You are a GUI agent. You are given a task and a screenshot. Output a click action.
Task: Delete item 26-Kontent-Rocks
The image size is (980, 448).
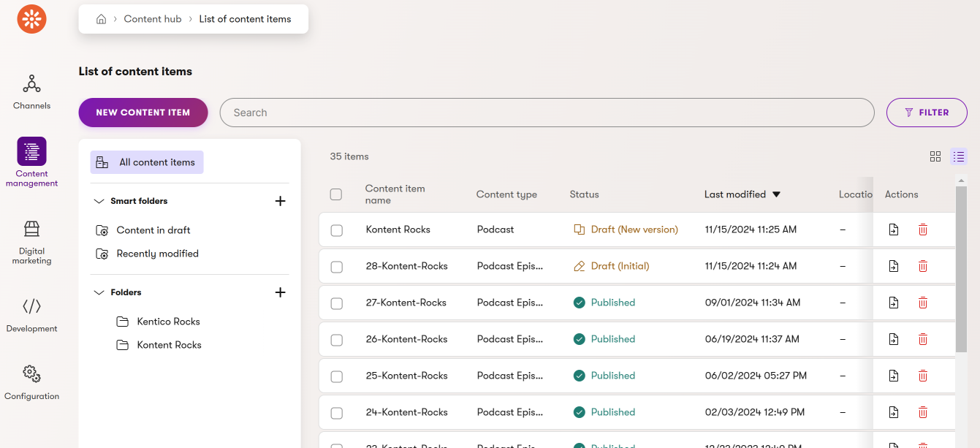coord(923,339)
